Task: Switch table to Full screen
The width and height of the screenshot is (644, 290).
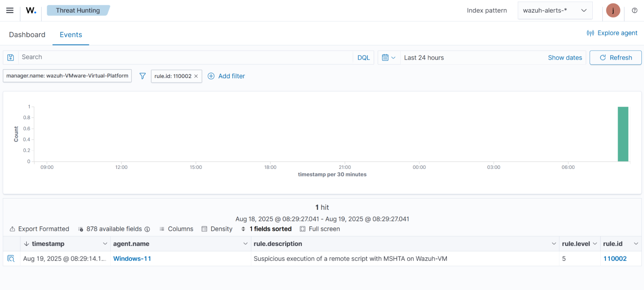Action: (320, 229)
